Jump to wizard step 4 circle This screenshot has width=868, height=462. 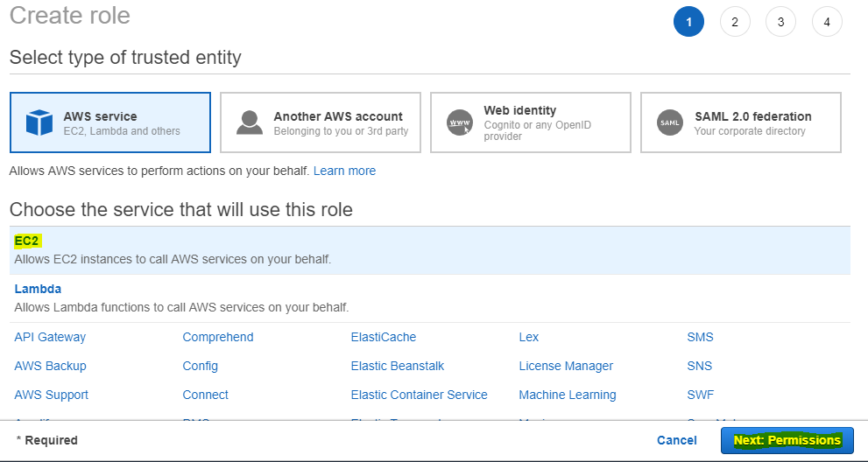[x=827, y=22]
